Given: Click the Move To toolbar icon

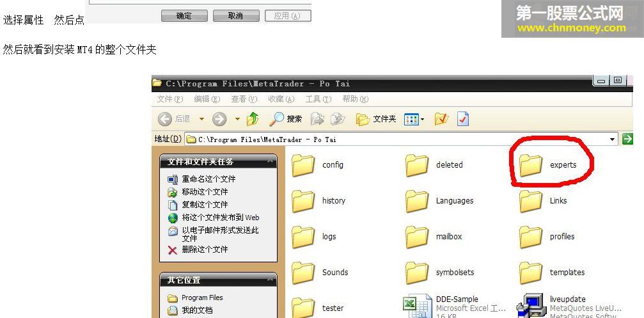Looking at the screenshot, I should [317, 119].
